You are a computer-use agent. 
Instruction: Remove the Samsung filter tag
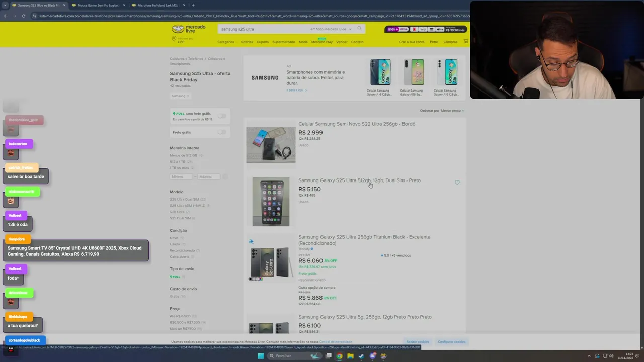point(188,96)
